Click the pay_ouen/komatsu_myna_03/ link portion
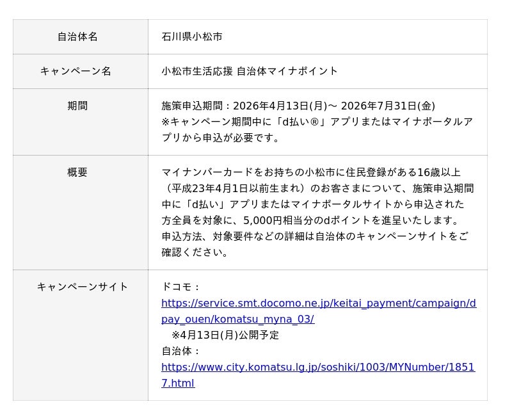 click(237, 319)
